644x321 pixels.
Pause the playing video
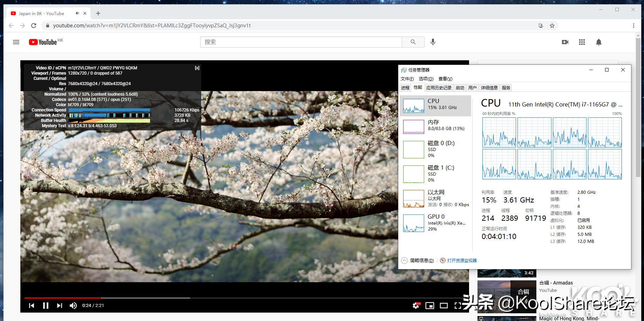click(46, 306)
